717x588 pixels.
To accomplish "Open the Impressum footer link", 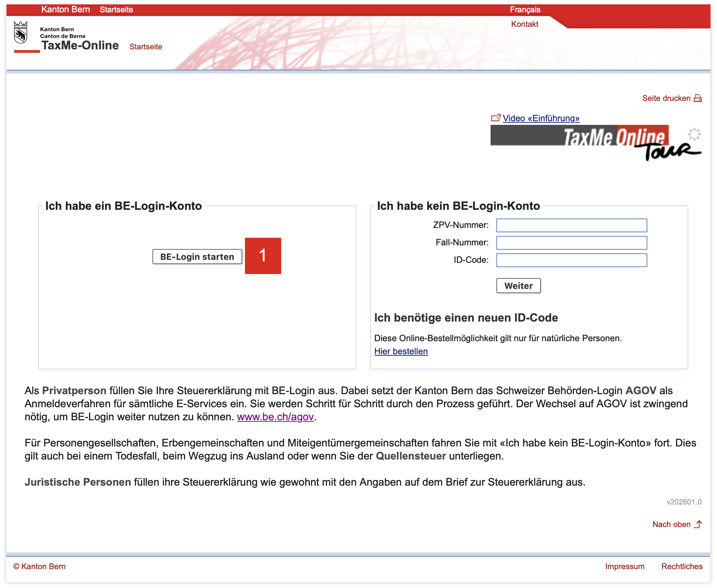I will coord(624,566).
